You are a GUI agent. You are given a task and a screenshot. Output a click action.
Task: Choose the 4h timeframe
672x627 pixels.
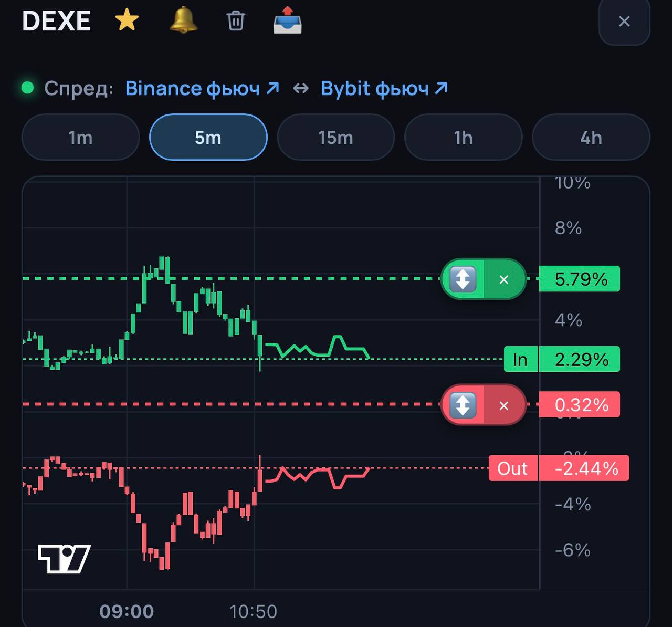591,138
